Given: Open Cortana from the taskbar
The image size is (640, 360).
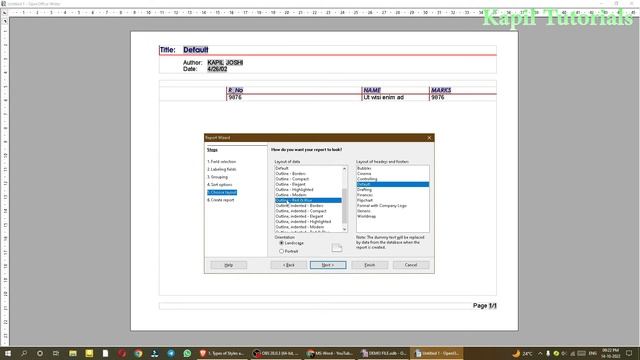Looking at the screenshot, I should tap(40, 353).
